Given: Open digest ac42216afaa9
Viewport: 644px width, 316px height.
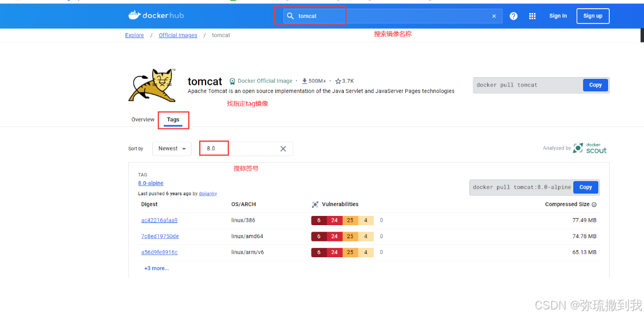Looking at the screenshot, I should [x=159, y=220].
